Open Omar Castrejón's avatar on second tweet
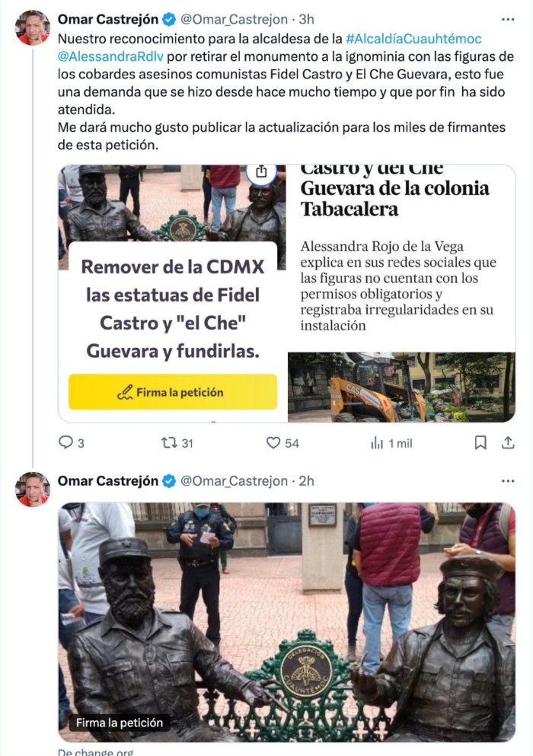The width and height of the screenshot is (533, 756). [32, 490]
